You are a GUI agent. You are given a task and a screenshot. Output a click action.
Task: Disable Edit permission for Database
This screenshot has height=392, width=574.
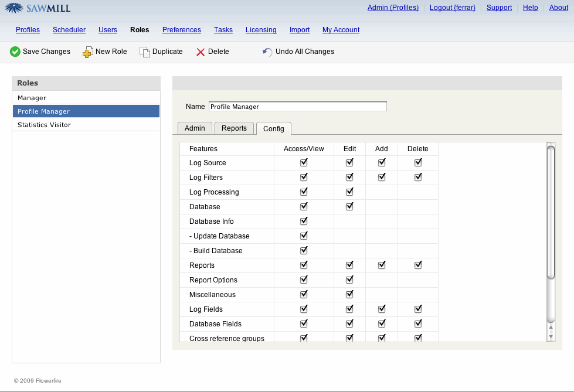click(x=349, y=206)
